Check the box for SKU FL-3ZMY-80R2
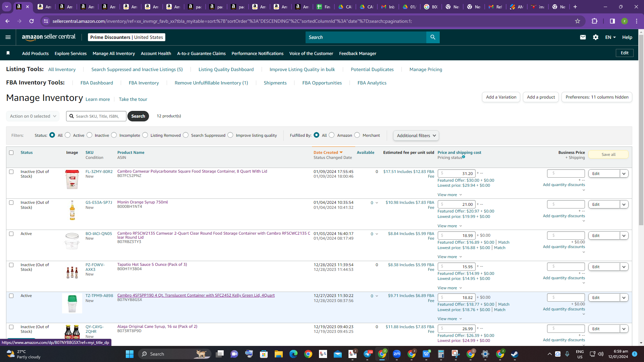The height and width of the screenshot is (362, 644). pyautogui.click(x=11, y=172)
